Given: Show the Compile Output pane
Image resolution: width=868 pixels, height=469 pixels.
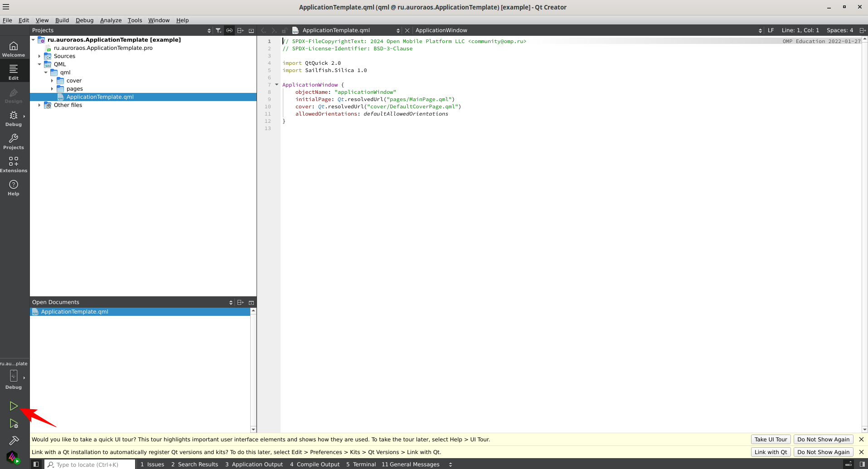Looking at the screenshot, I should (315, 464).
